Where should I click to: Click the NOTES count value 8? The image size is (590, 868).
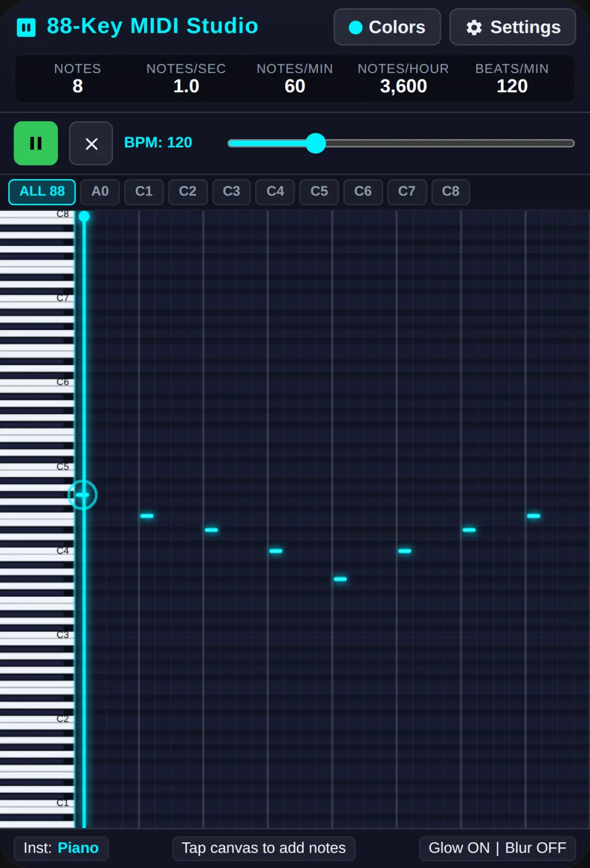(x=78, y=86)
